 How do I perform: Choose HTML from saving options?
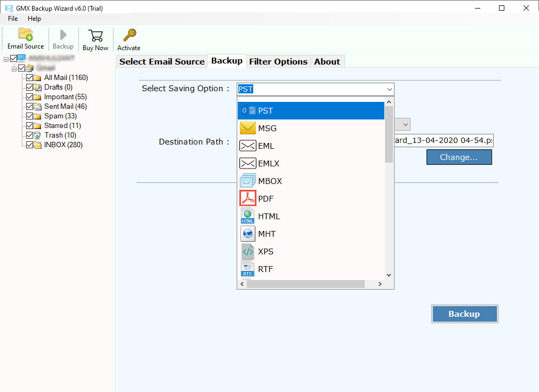click(x=311, y=217)
